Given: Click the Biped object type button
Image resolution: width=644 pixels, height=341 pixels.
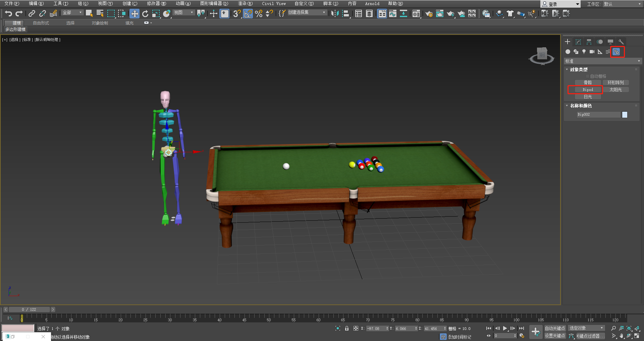Looking at the screenshot, I should [588, 90].
